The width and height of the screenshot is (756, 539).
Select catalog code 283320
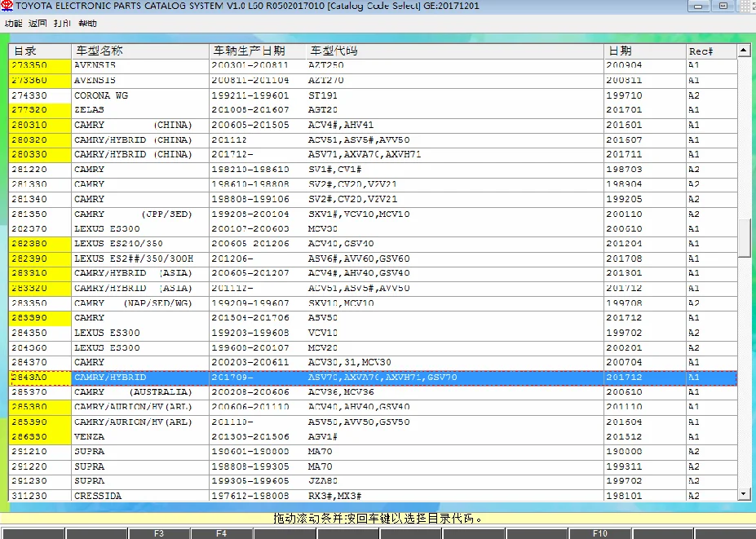click(x=30, y=289)
